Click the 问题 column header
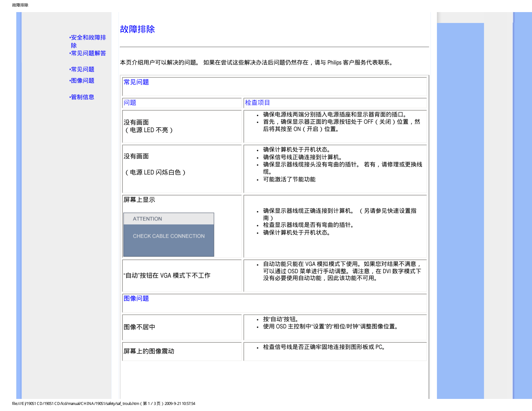Screen dimensions: 532x411 (130, 103)
